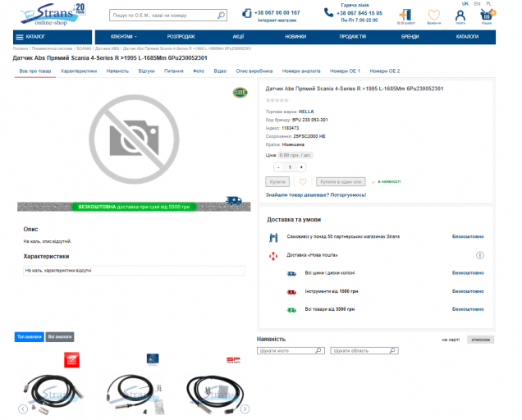Select the Всі аналоги tab
Viewport: 522px width, 420px height.
tap(60, 337)
